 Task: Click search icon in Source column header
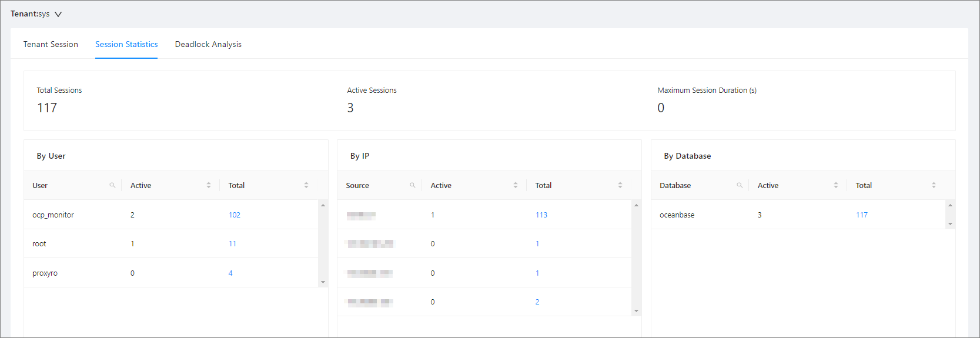(413, 185)
